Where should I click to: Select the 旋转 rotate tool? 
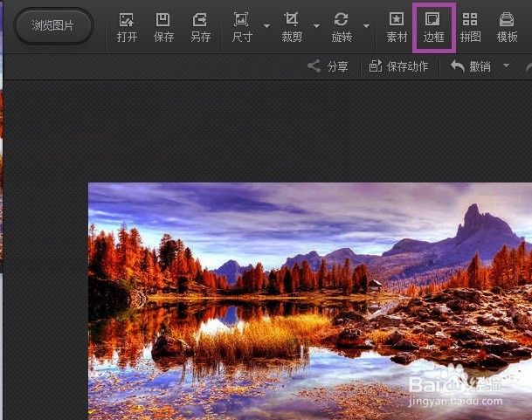342,28
